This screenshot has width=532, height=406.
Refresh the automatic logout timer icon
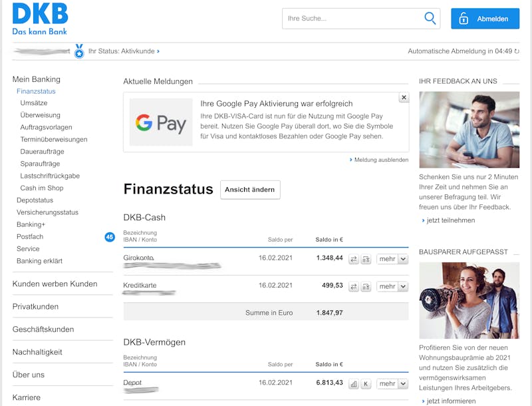click(x=517, y=51)
